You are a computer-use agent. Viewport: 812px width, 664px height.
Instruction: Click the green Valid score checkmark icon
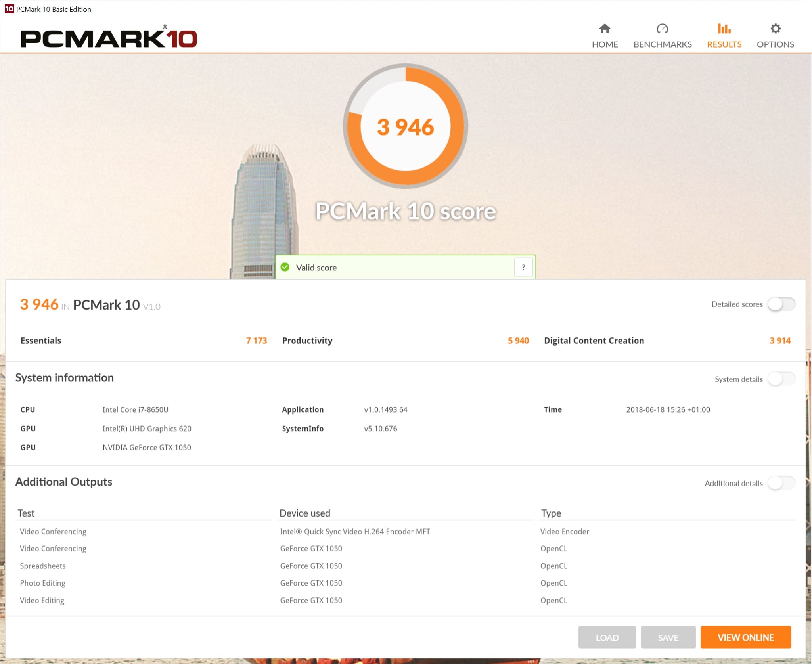(285, 267)
